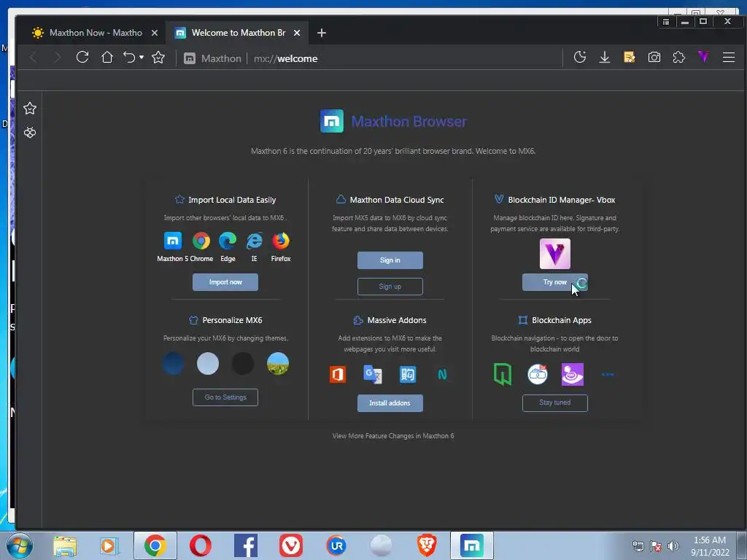Go to the home page icon
This screenshot has height=560, width=747.
(107, 58)
